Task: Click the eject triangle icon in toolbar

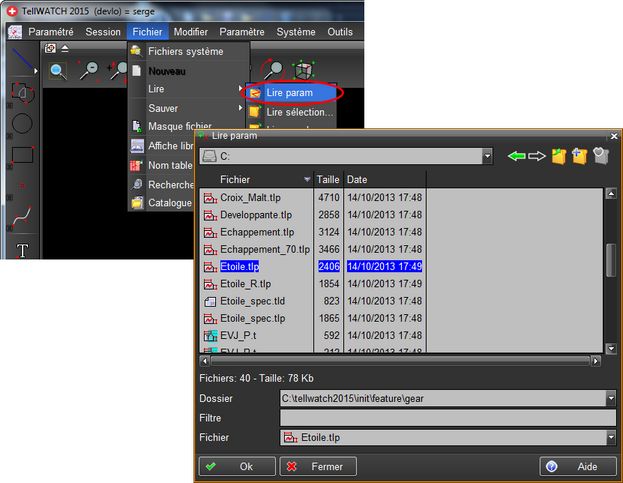Action: click(65, 48)
